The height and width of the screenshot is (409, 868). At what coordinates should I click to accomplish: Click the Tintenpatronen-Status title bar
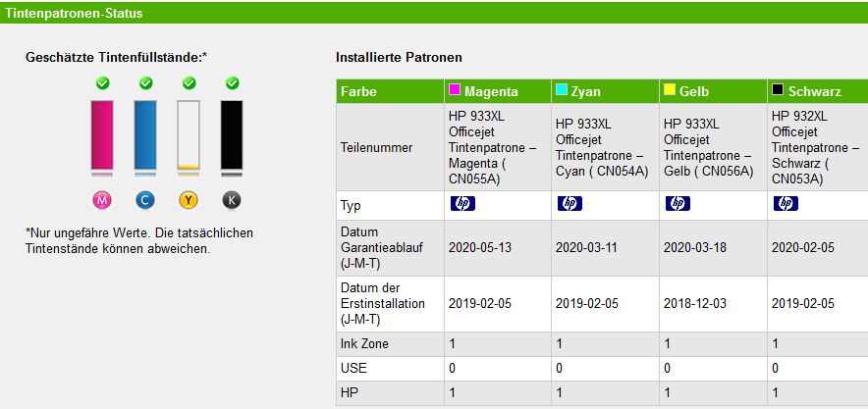[434, 13]
